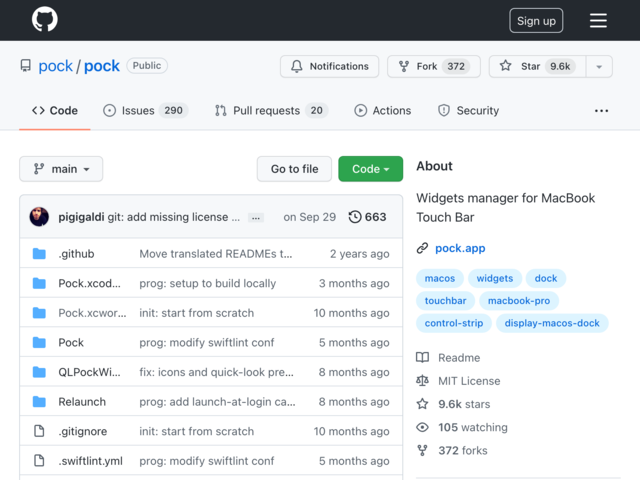Click the Pock.xcwor... folder icon
The width and height of the screenshot is (640, 480).
coord(39,313)
